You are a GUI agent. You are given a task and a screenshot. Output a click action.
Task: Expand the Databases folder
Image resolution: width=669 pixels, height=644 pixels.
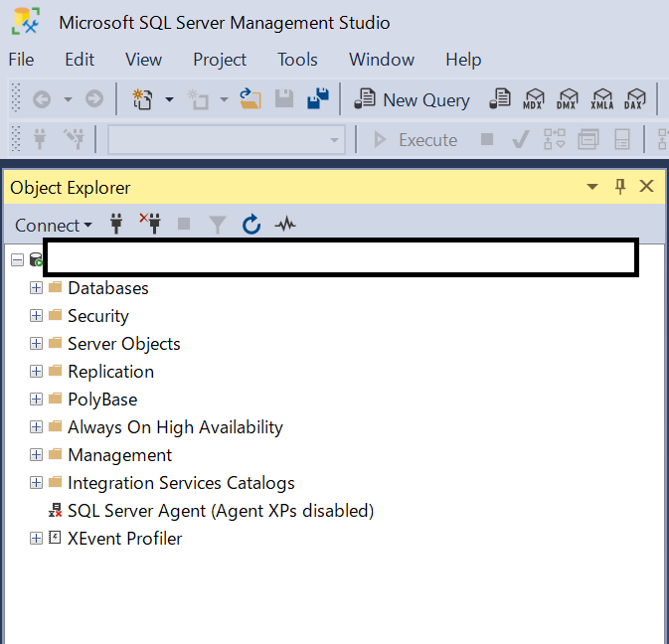(x=36, y=288)
